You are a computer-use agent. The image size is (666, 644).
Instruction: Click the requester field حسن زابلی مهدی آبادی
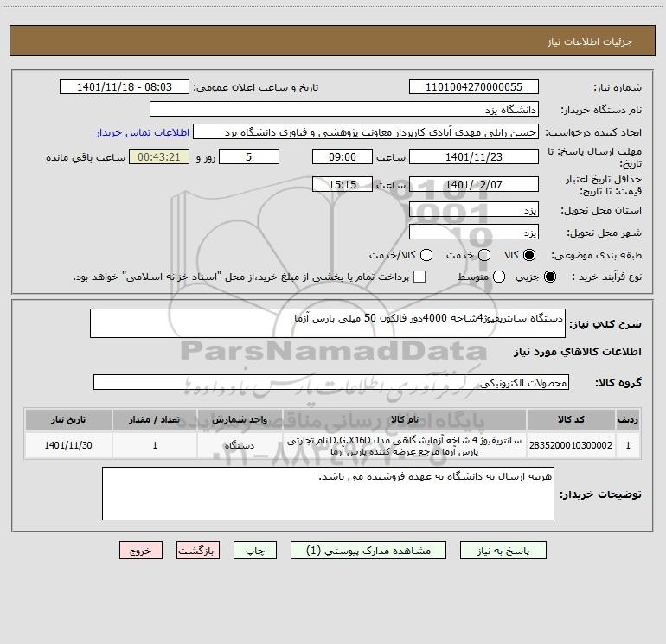(366, 132)
